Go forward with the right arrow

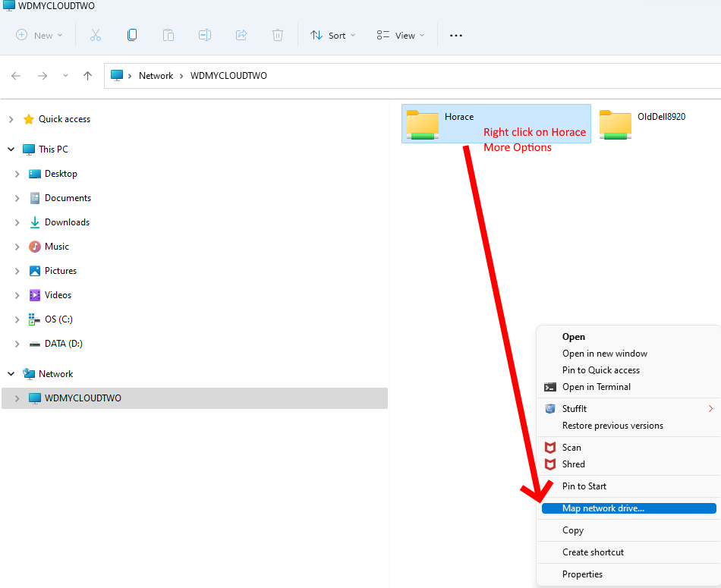click(x=43, y=76)
